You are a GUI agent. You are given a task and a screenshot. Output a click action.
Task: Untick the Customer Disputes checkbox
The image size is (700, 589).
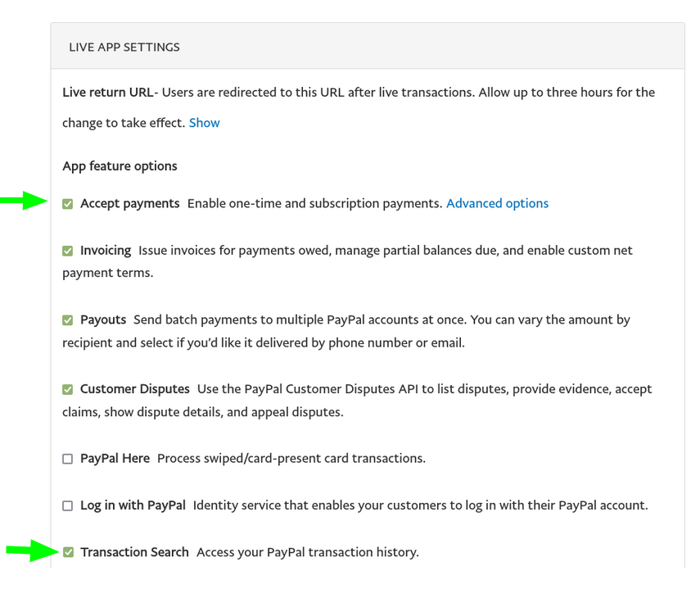tap(68, 390)
